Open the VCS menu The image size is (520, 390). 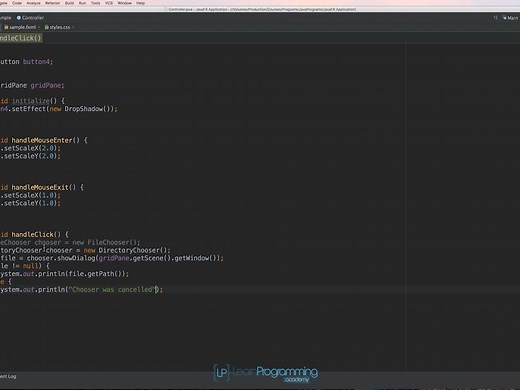coord(109,3)
